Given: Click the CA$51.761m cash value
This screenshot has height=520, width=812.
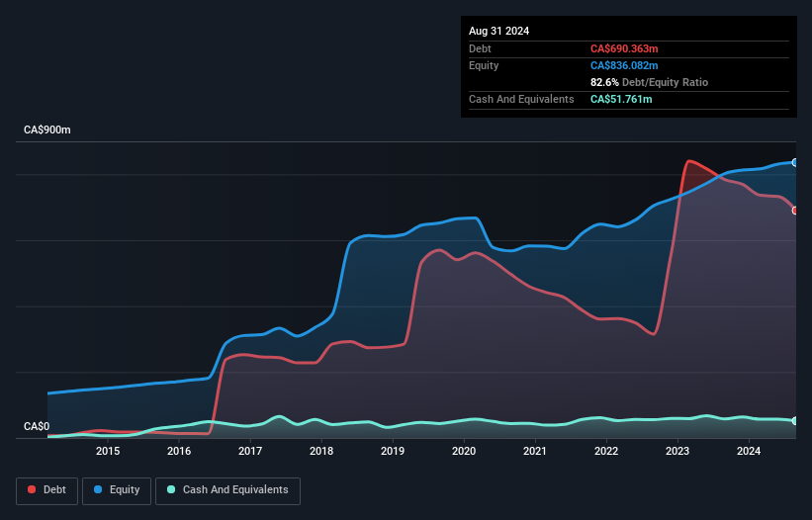Looking at the screenshot, I should 621,99.
